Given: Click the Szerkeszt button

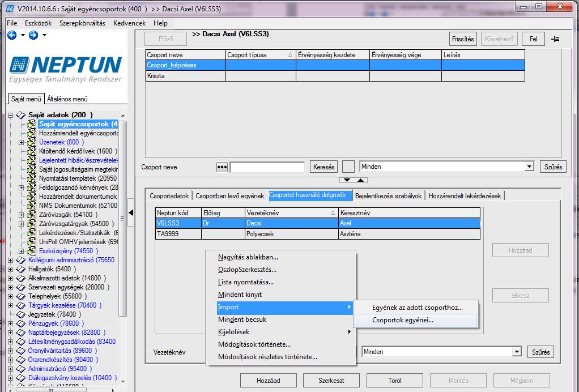Looking at the screenshot, I should tap(331, 381).
